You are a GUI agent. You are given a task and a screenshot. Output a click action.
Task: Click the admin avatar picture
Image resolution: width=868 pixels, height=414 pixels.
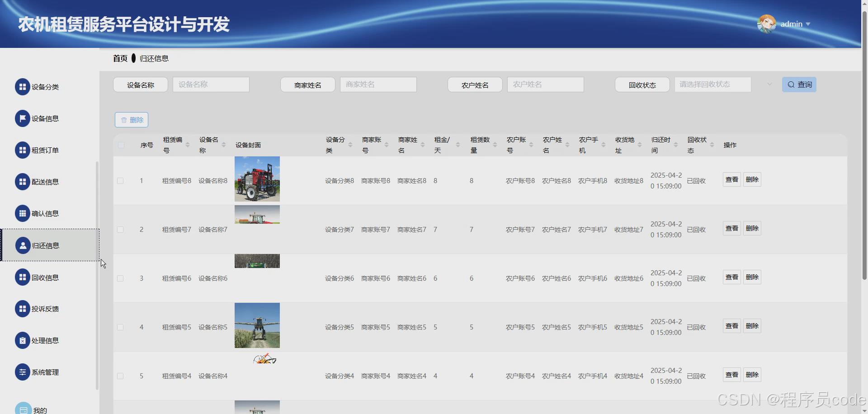coord(766,24)
